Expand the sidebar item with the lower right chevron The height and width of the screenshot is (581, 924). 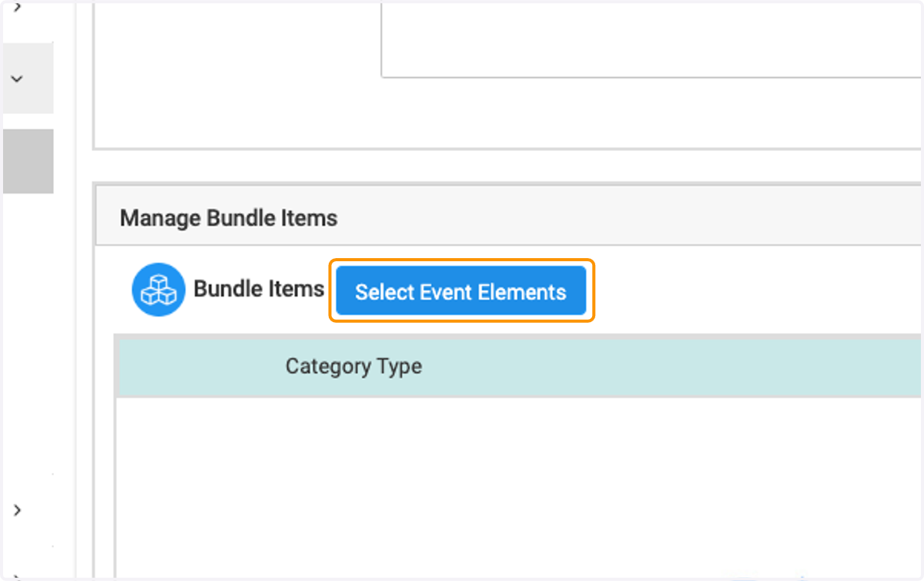click(x=17, y=509)
